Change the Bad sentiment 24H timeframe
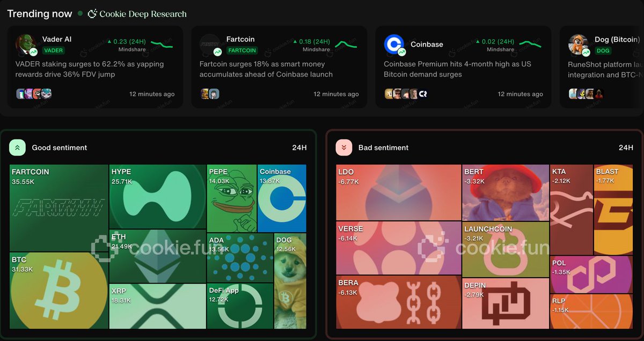The height and width of the screenshot is (341, 644). tap(626, 147)
